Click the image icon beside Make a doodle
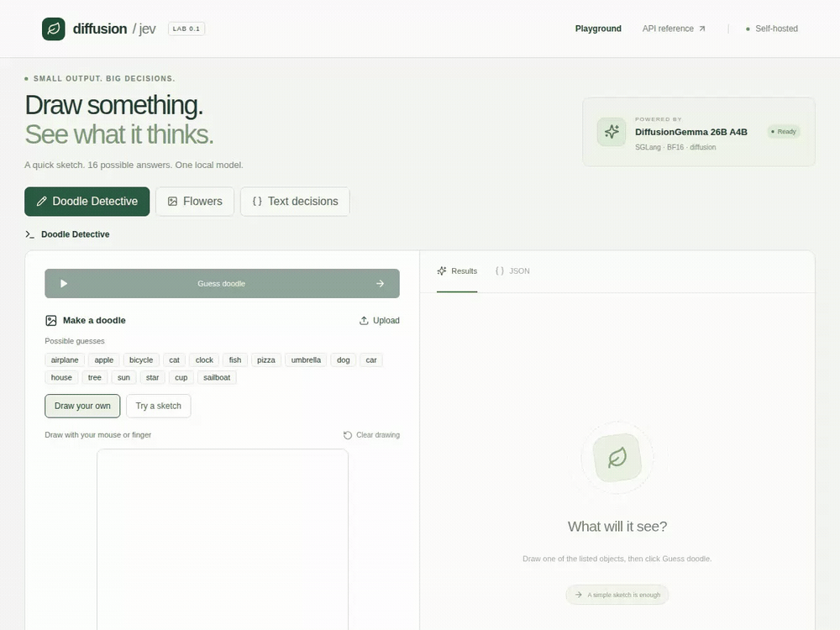This screenshot has height=630, width=840. [51, 321]
